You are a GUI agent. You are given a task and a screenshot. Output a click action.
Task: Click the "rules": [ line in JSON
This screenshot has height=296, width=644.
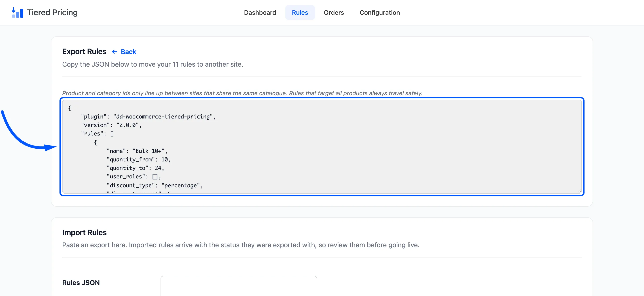click(97, 133)
